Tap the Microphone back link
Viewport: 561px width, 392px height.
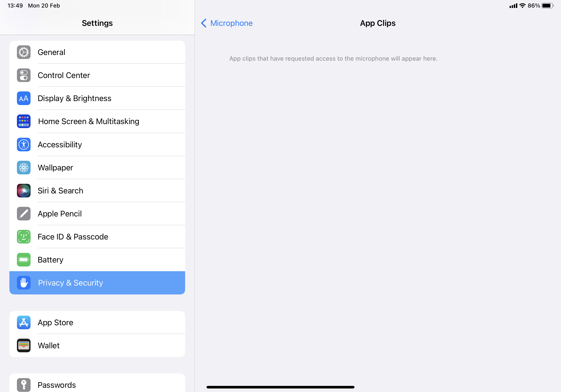(x=231, y=23)
